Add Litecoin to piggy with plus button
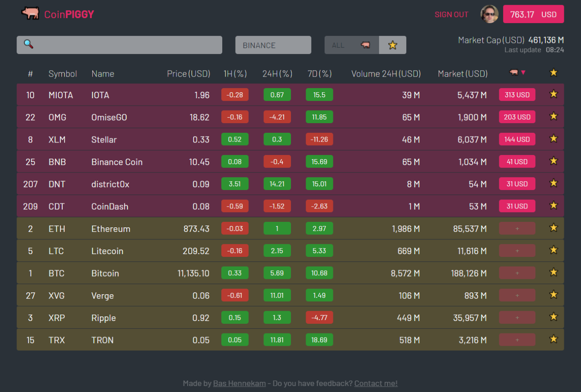 (517, 251)
